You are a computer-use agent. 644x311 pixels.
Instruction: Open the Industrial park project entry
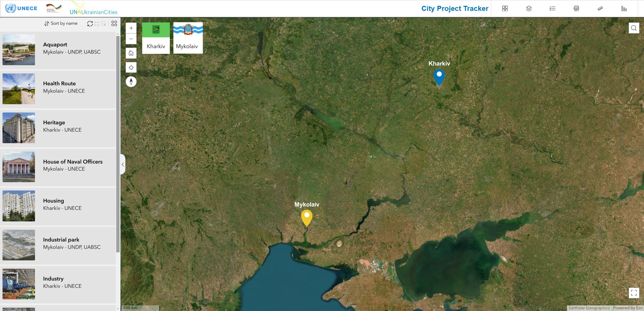(58, 245)
